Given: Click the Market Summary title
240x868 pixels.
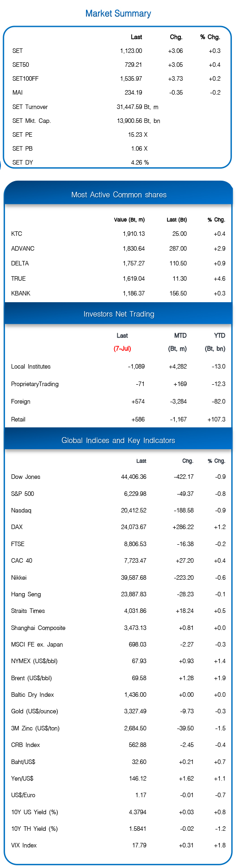Looking at the screenshot, I should pos(118,13).
